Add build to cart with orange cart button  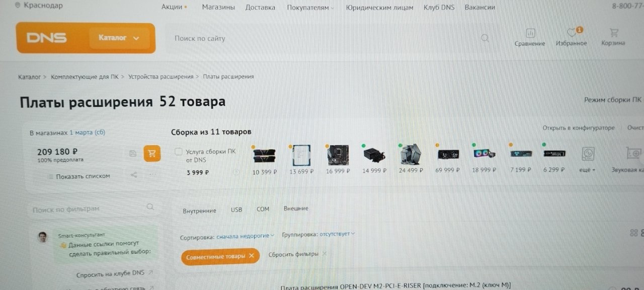pos(152,154)
